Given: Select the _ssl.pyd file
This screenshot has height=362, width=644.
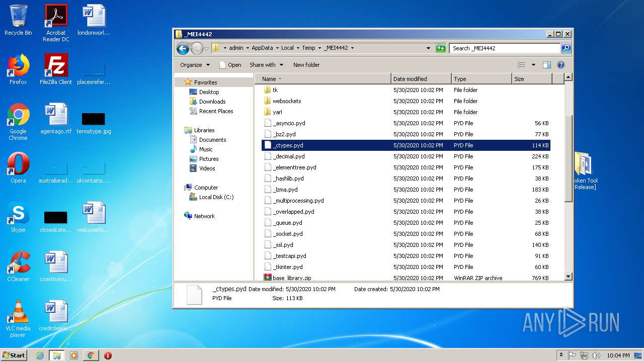Looking at the screenshot, I should click(x=283, y=245).
